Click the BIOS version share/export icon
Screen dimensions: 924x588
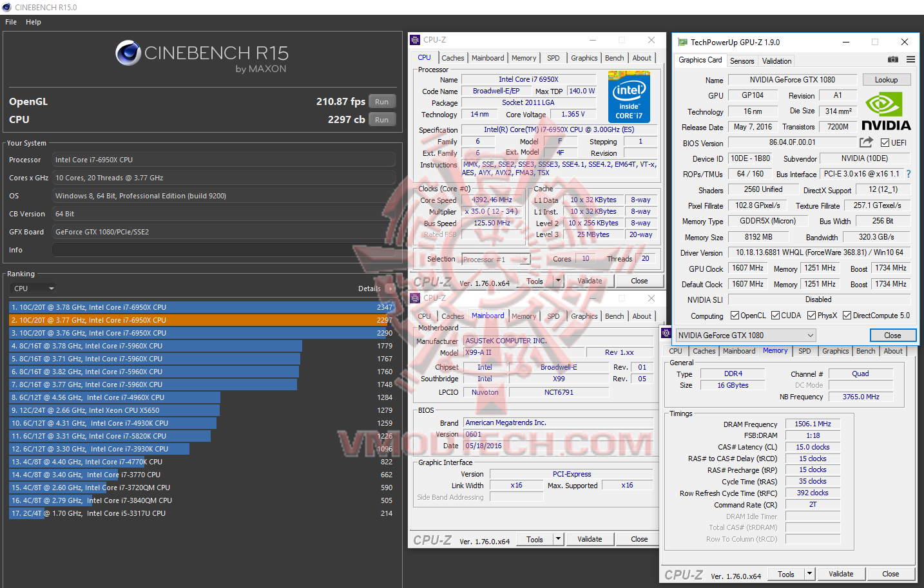coord(867,142)
